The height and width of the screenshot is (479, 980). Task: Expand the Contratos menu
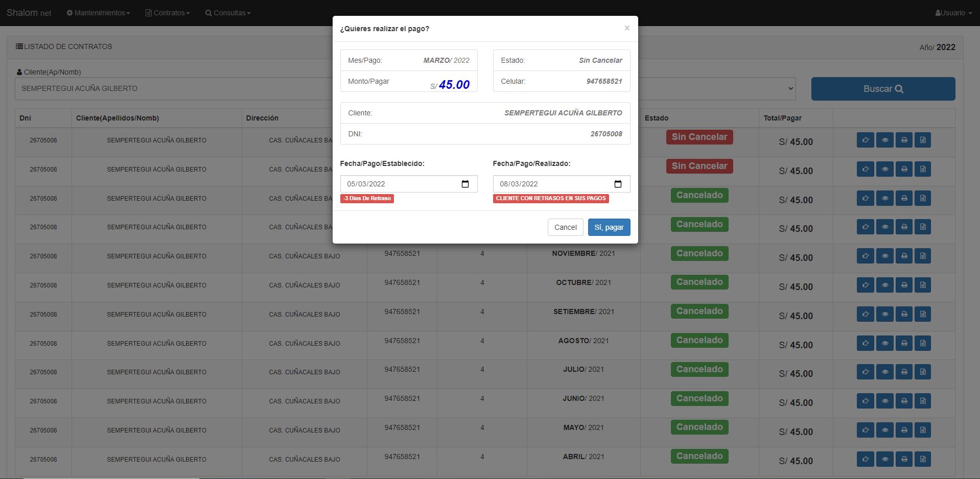(168, 13)
